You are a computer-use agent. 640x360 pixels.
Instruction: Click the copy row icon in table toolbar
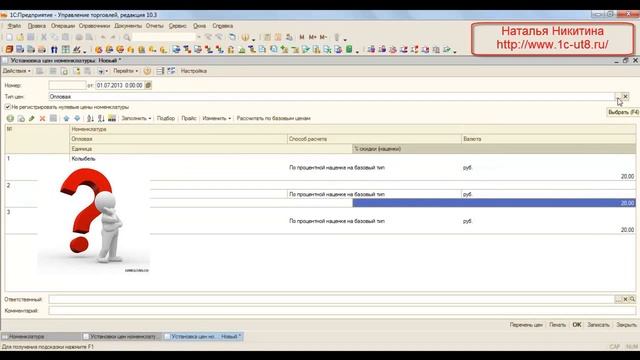point(21,118)
